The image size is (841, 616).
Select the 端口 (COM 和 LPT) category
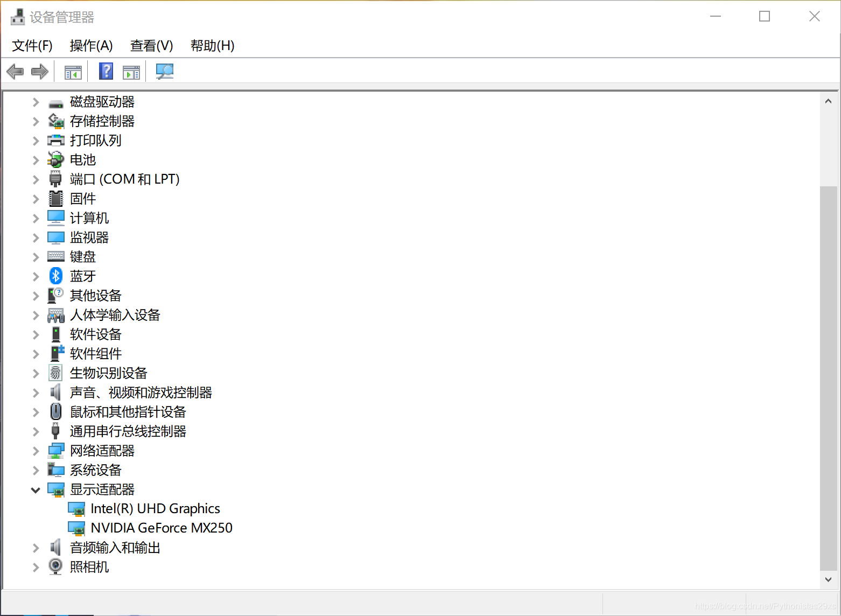(125, 179)
